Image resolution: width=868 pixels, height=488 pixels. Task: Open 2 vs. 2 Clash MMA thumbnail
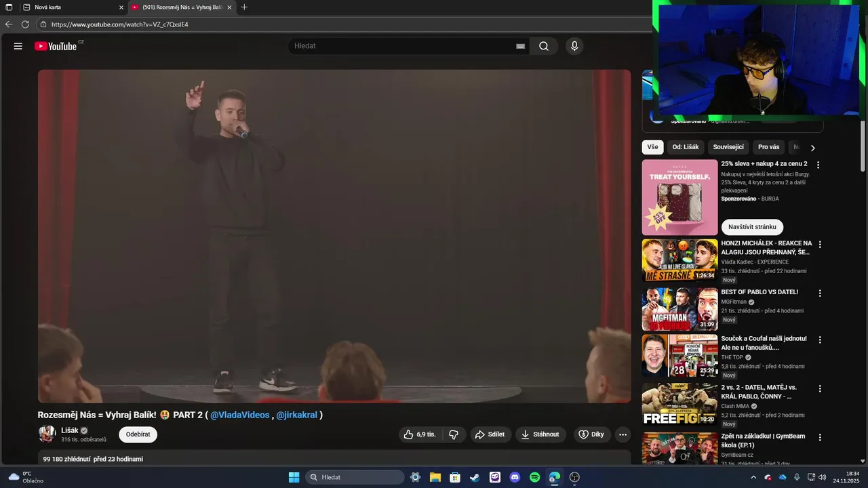pyautogui.click(x=679, y=404)
